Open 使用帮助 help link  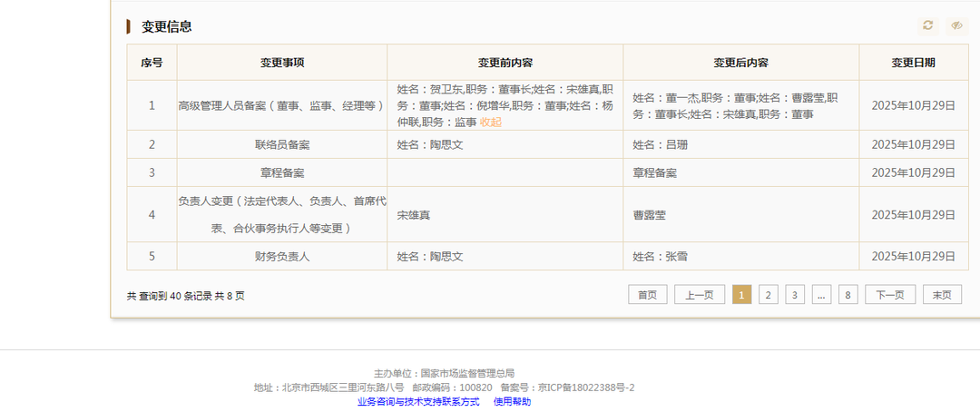[x=513, y=401]
